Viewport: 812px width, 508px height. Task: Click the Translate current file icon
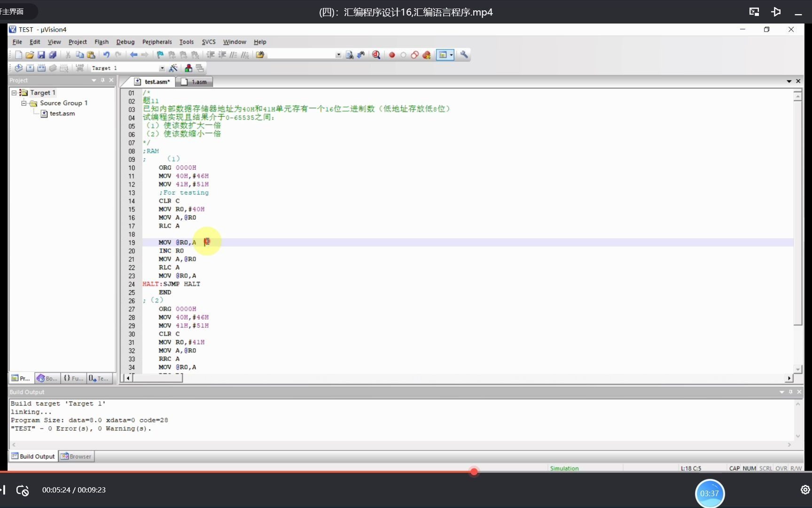tap(18, 68)
